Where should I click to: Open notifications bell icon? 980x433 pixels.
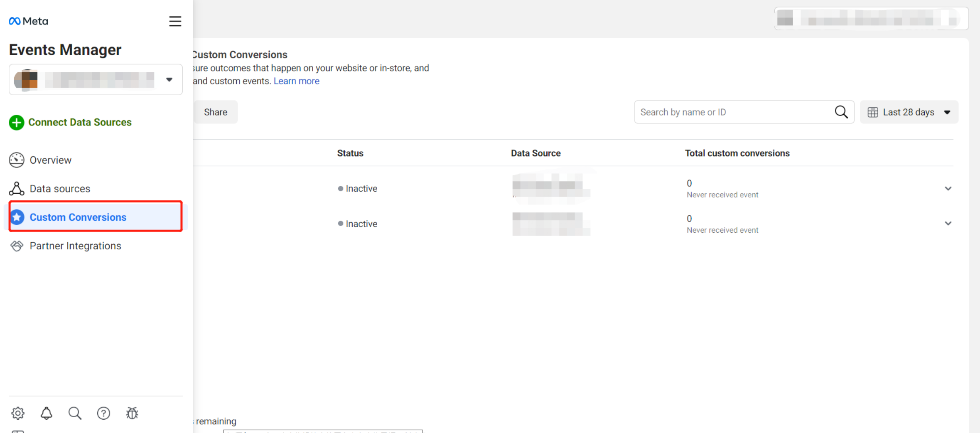tap(47, 413)
